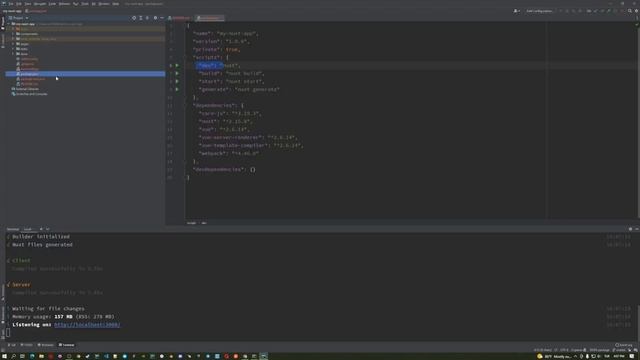640x360 pixels.
Task: Select package.json in project tree
Action: click(85, 74)
